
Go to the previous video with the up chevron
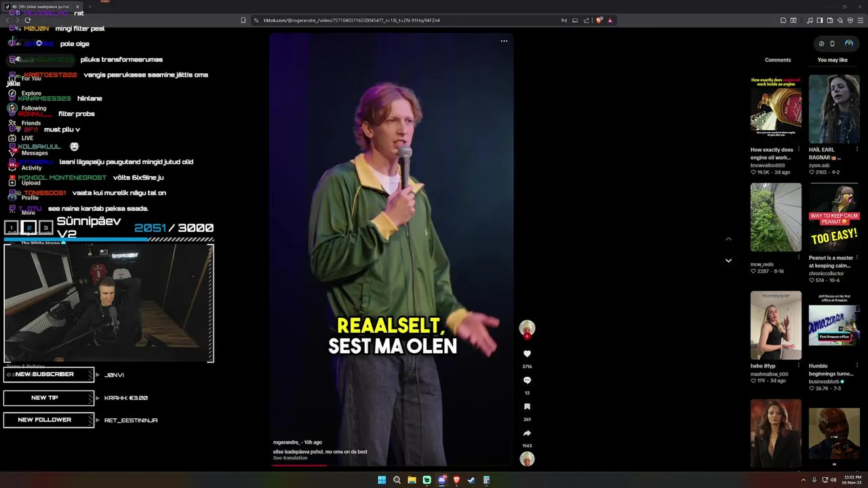[x=728, y=239]
